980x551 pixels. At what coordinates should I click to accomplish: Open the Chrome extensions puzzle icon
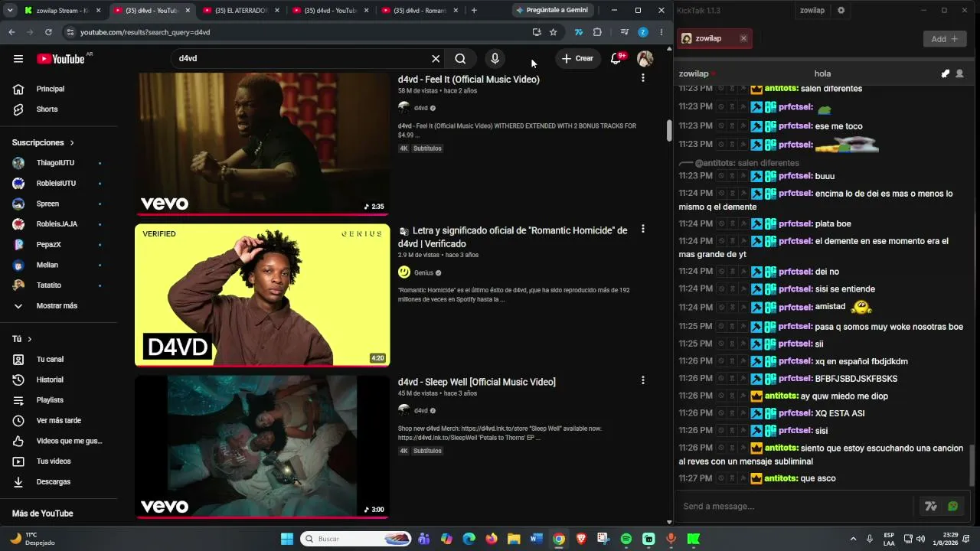click(597, 32)
